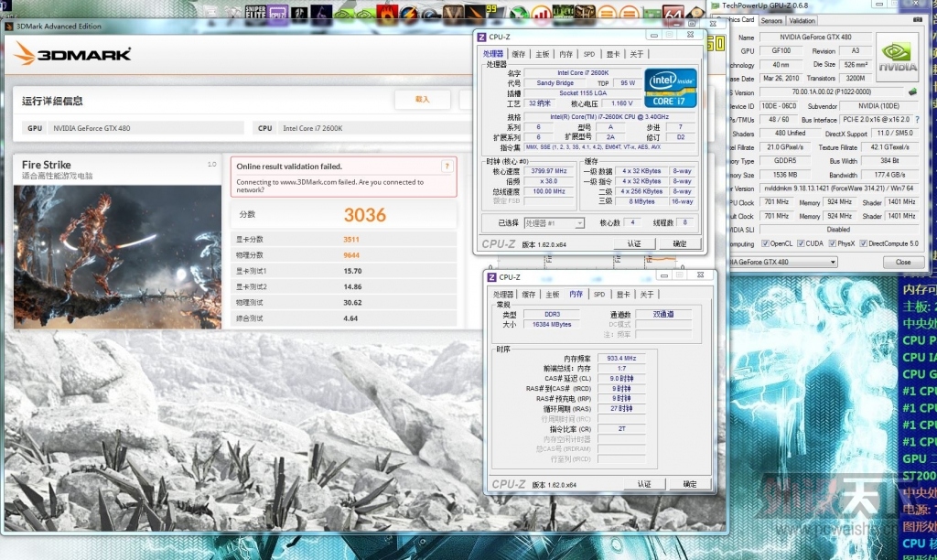Open Validation tab in GPU-Z

(x=802, y=20)
